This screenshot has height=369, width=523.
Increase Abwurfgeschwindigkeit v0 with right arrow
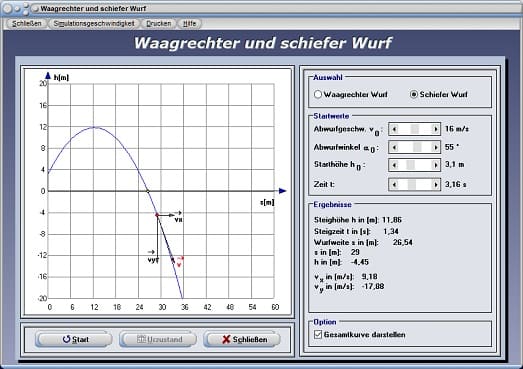click(435, 129)
